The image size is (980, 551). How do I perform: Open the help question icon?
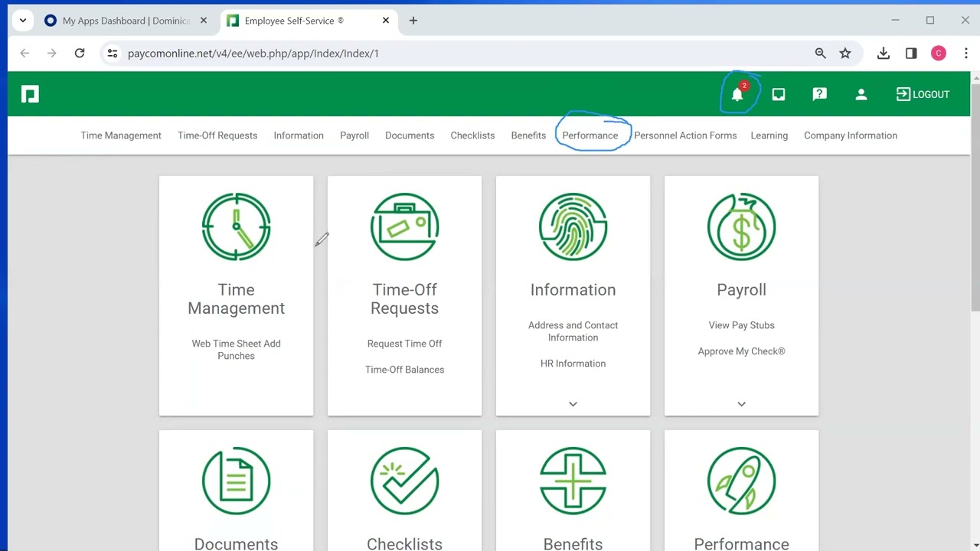(820, 94)
